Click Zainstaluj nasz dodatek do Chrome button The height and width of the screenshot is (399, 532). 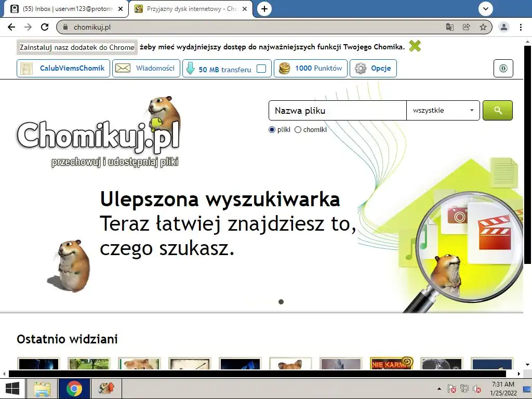(x=77, y=47)
